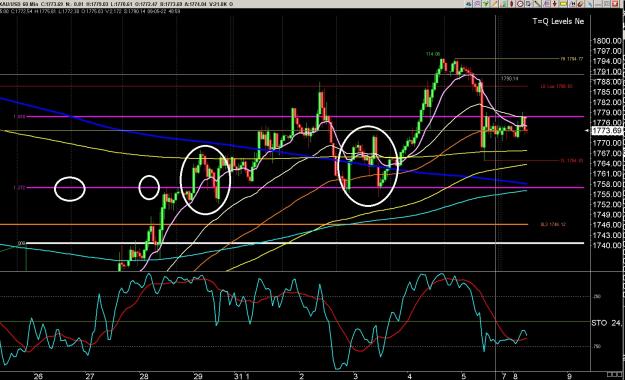The width and height of the screenshot is (625, 380).
Task: Click the 1740.00 price axis label
Action: (607, 246)
